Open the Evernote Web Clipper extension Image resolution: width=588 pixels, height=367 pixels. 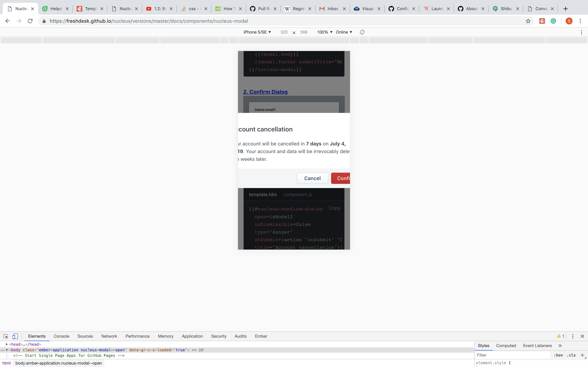[x=542, y=21]
